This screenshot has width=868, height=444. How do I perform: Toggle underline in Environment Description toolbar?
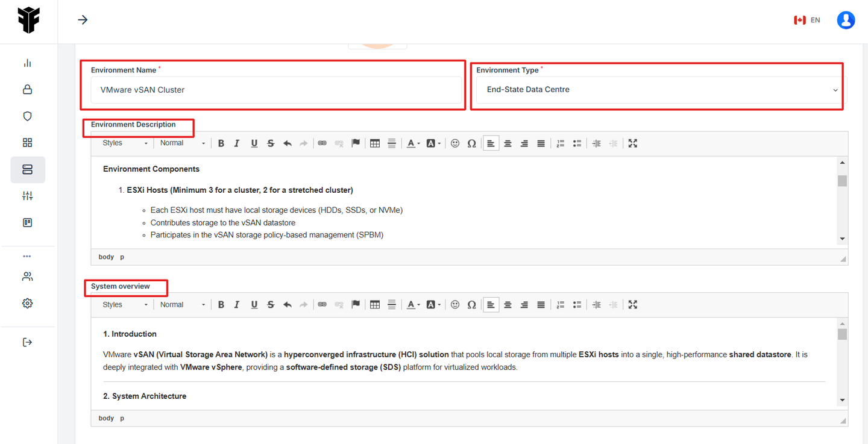(254, 143)
